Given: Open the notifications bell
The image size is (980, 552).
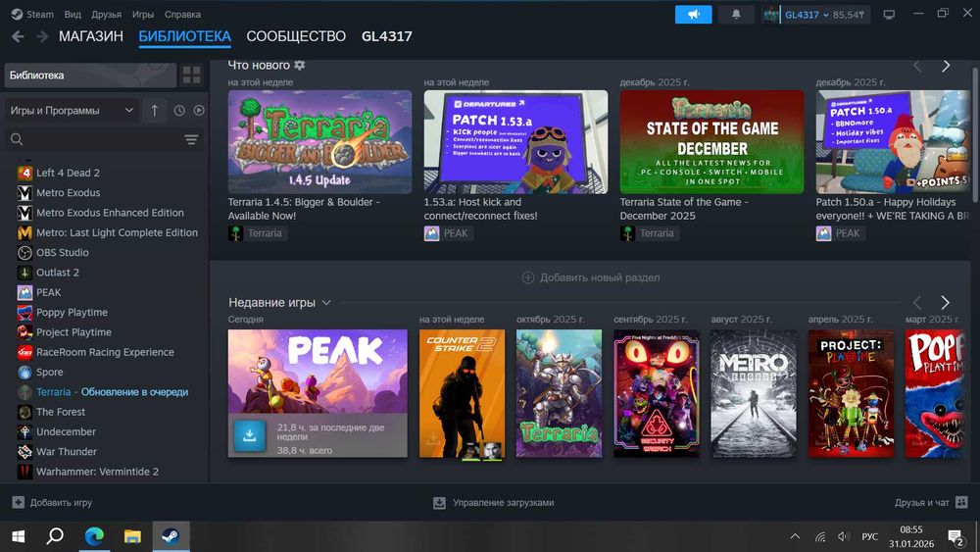Looking at the screenshot, I should pos(736,15).
